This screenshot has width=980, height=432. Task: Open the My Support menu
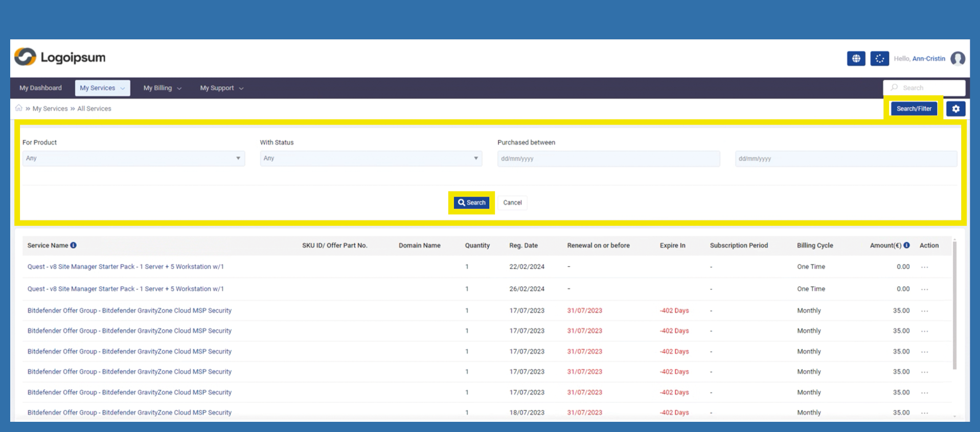221,88
